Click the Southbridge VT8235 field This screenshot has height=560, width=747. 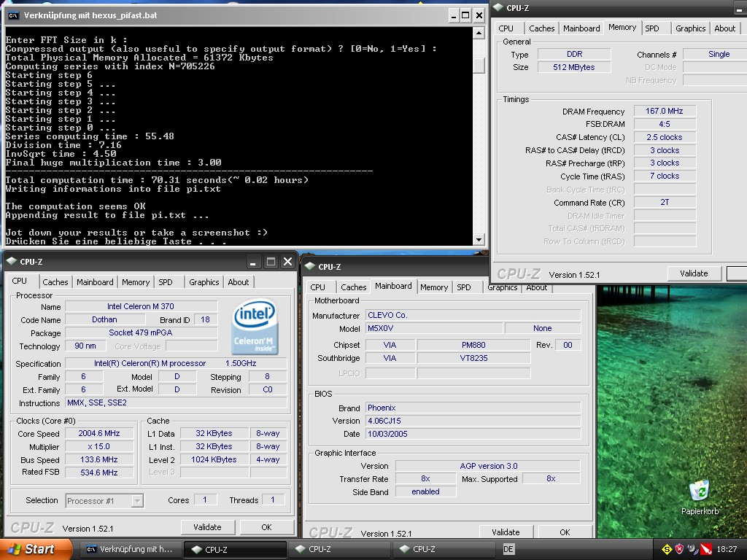coord(473,358)
